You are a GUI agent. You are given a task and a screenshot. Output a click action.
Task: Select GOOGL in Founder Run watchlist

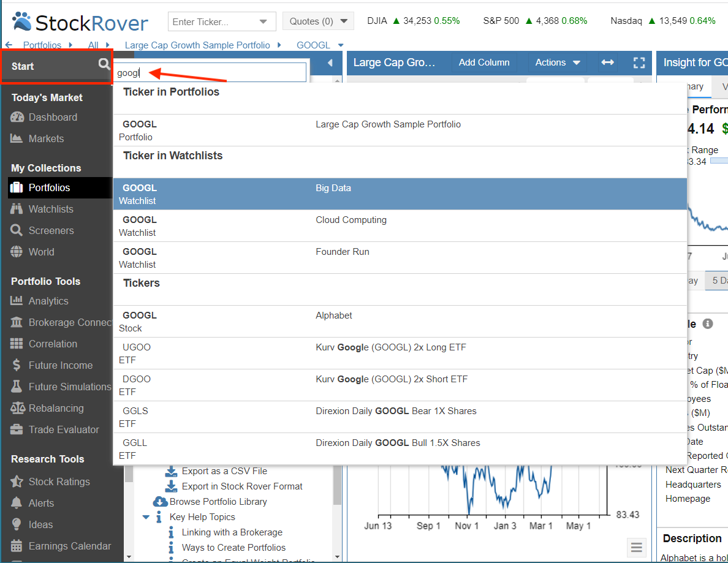[400, 257]
